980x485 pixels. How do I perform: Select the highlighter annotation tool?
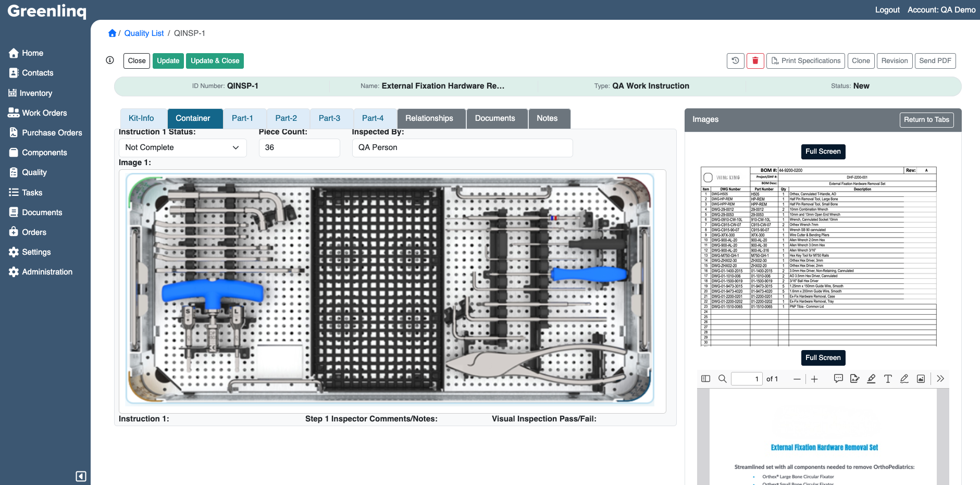coord(871,379)
